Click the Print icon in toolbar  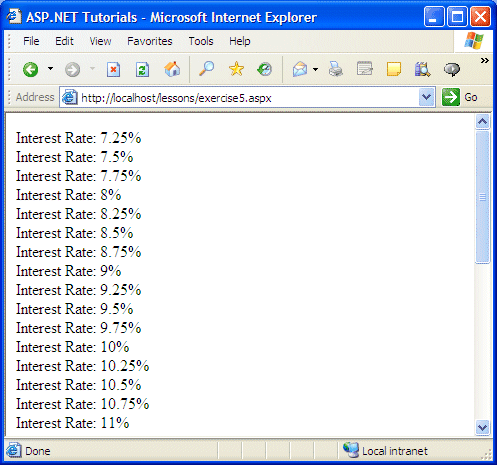(x=336, y=69)
